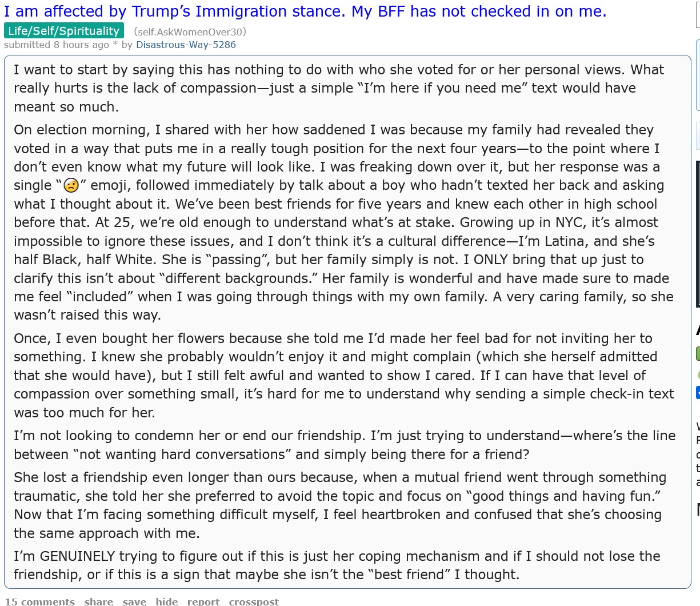Report the post
Image resolution: width=700 pixels, height=606 pixels.
point(203,601)
